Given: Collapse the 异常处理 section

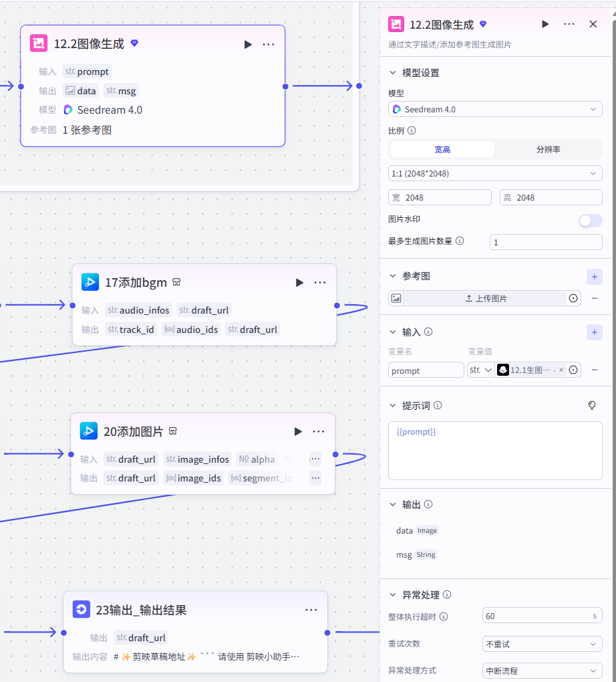Looking at the screenshot, I should coord(393,594).
